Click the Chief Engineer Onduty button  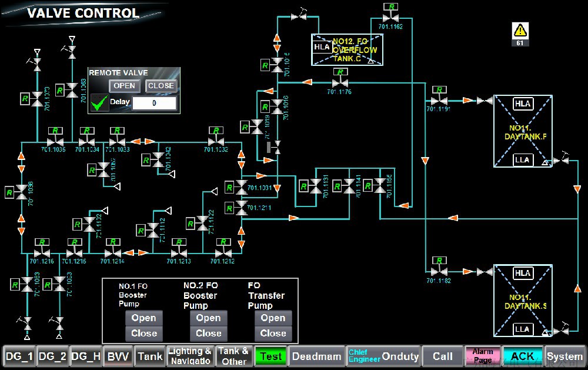[x=383, y=356]
